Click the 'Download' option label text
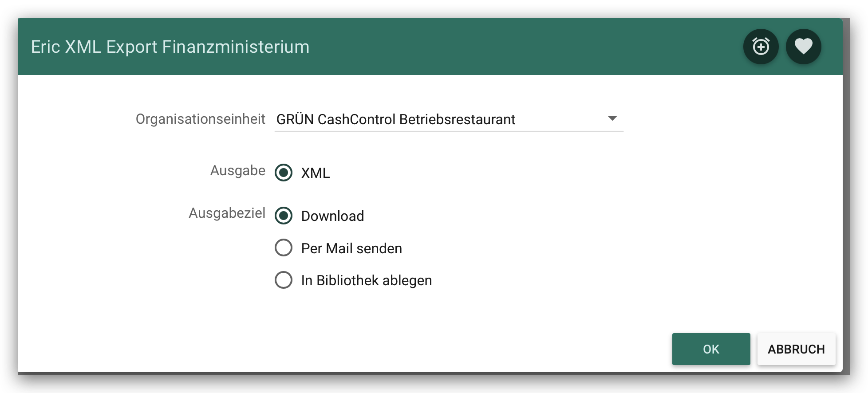 tap(332, 216)
